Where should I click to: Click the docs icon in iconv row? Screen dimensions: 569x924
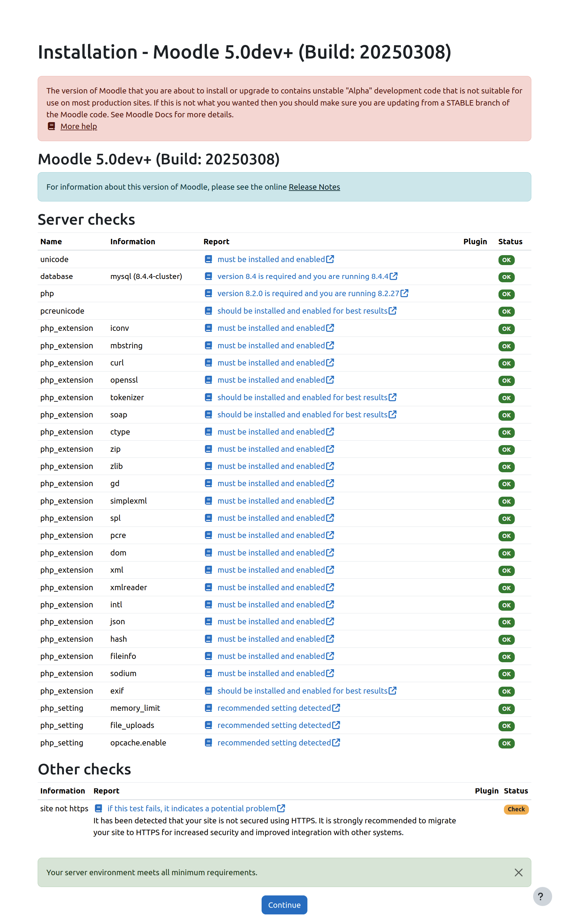pyautogui.click(x=208, y=328)
